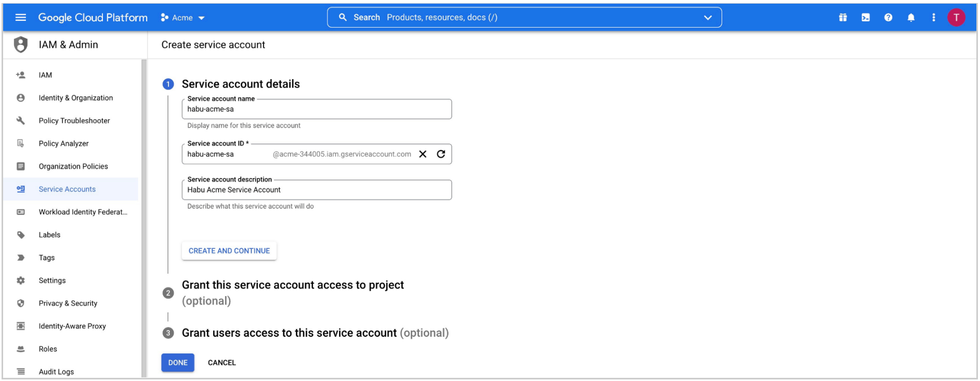Viewport: 980px width, 381px height.
Task: Open the hamburger navigation menu
Action: point(21,18)
